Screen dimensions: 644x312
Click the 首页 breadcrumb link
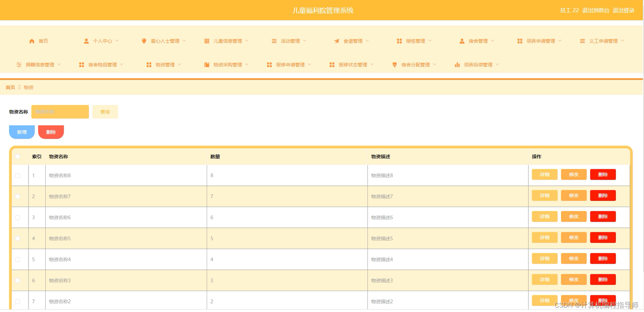[x=10, y=87]
